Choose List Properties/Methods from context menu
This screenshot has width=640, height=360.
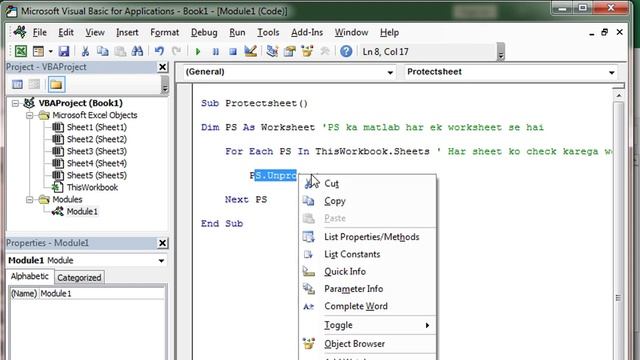(367, 237)
